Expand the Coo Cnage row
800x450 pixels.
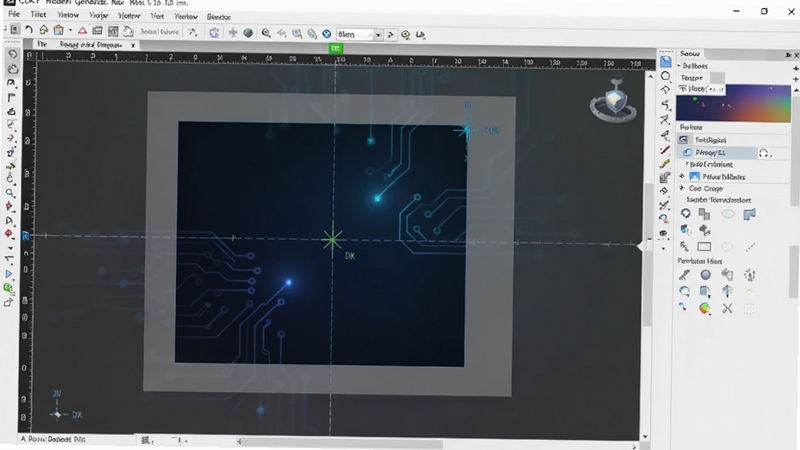click(682, 188)
